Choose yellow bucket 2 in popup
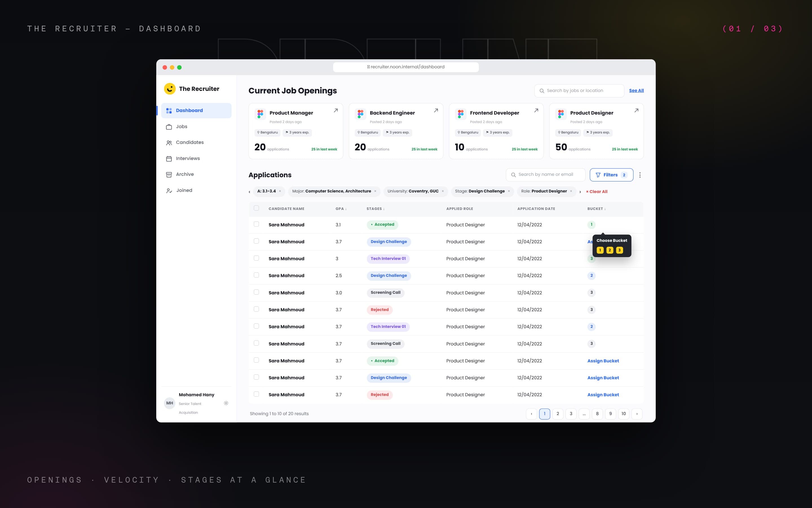The image size is (812, 508). click(610, 250)
